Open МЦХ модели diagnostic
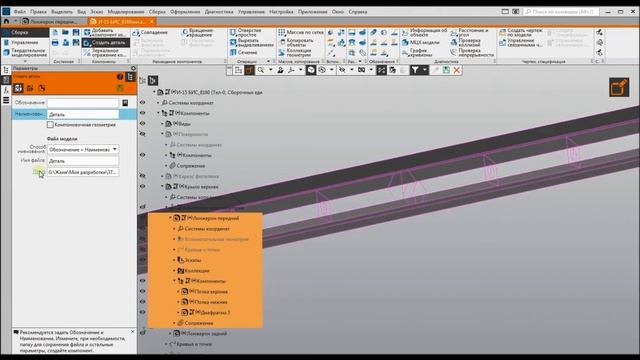Viewport: 640px width, 360px height. point(421,42)
